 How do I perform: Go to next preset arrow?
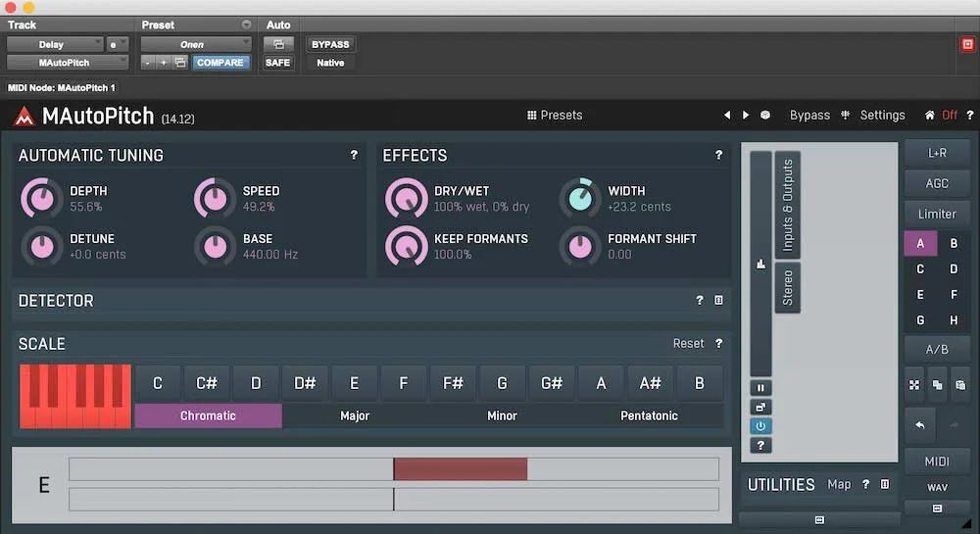pos(746,115)
